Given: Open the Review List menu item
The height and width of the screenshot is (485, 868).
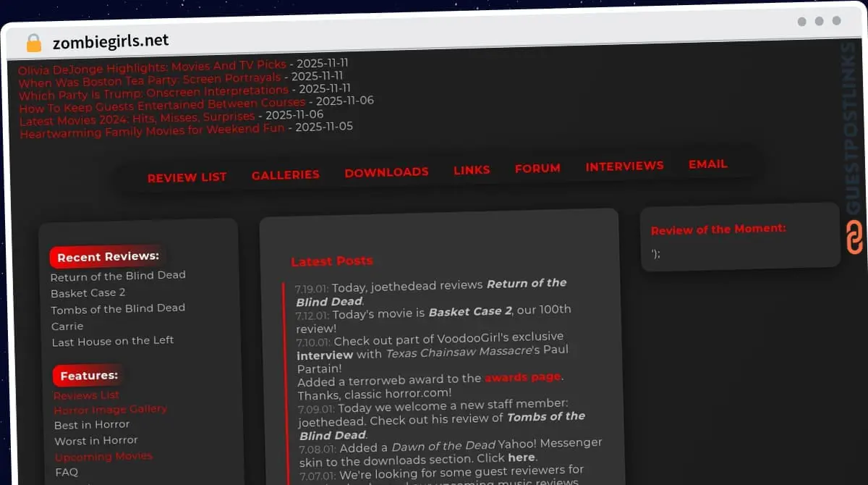Looking at the screenshot, I should 187,177.
